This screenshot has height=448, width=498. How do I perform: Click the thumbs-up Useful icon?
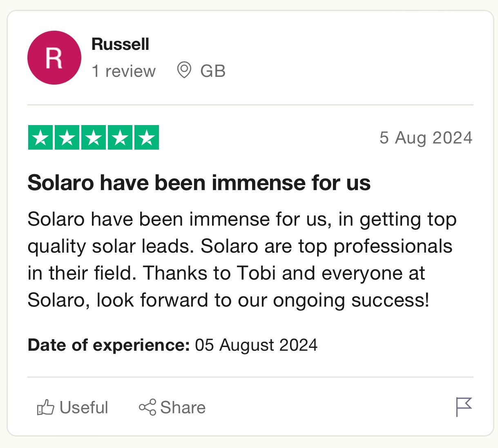click(x=45, y=407)
